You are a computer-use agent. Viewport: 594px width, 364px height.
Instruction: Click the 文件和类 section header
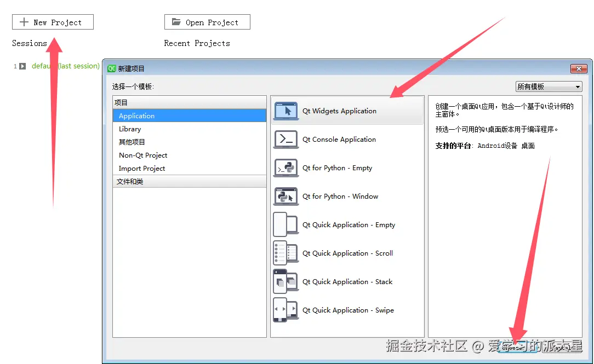pyautogui.click(x=190, y=182)
